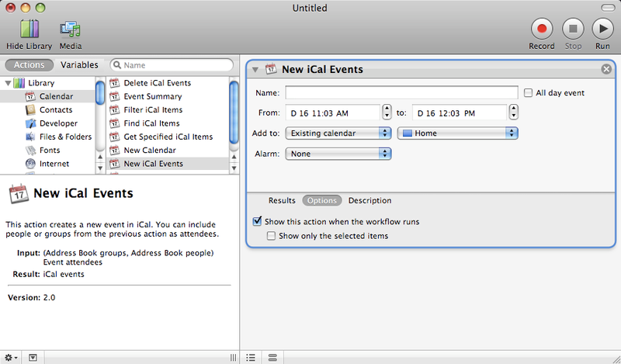
Task: Select Get Specified iCal Items action
Action: click(168, 137)
